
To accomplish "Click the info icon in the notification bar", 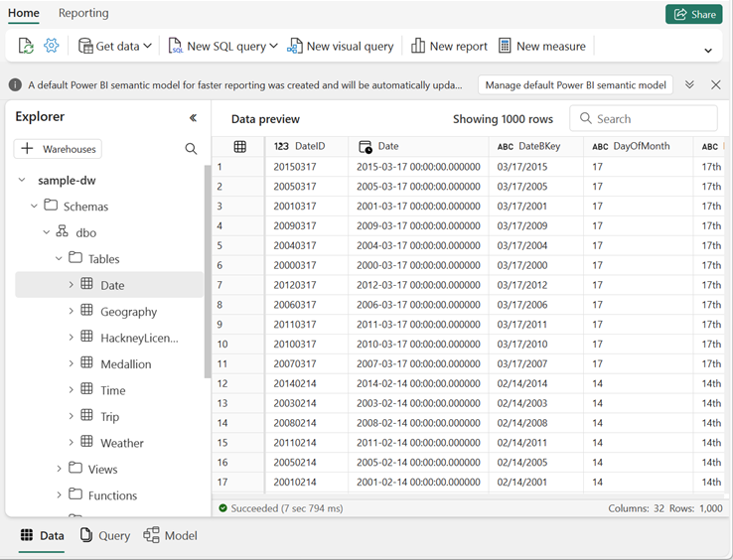I will 15,84.
